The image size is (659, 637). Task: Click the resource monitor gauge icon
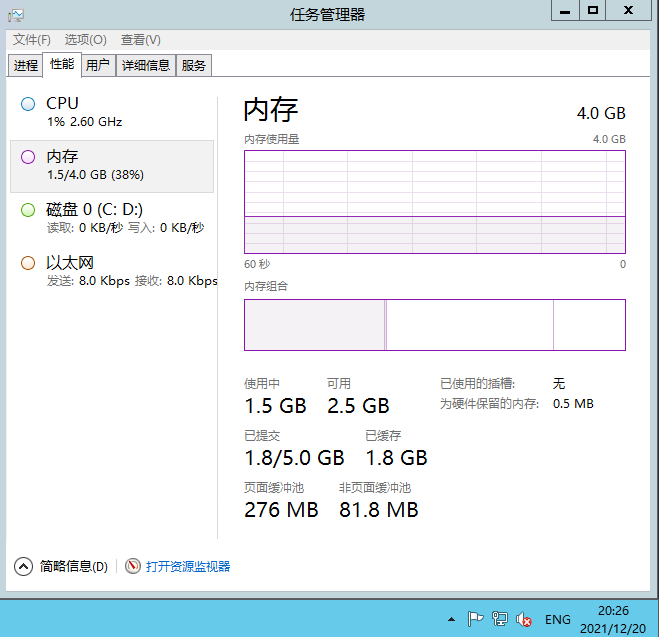133,567
